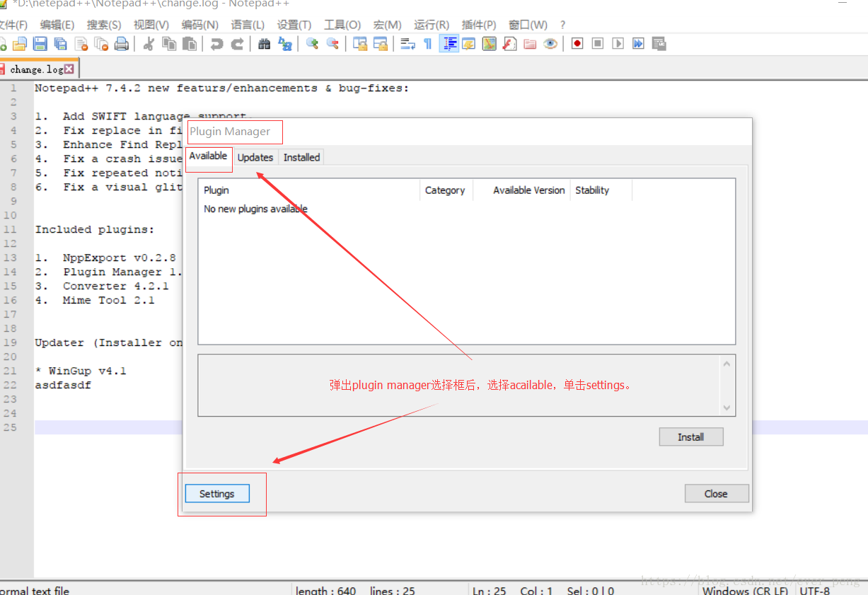Zoom out with the magnifier minus icon
868x595 pixels.
[x=332, y=44]
